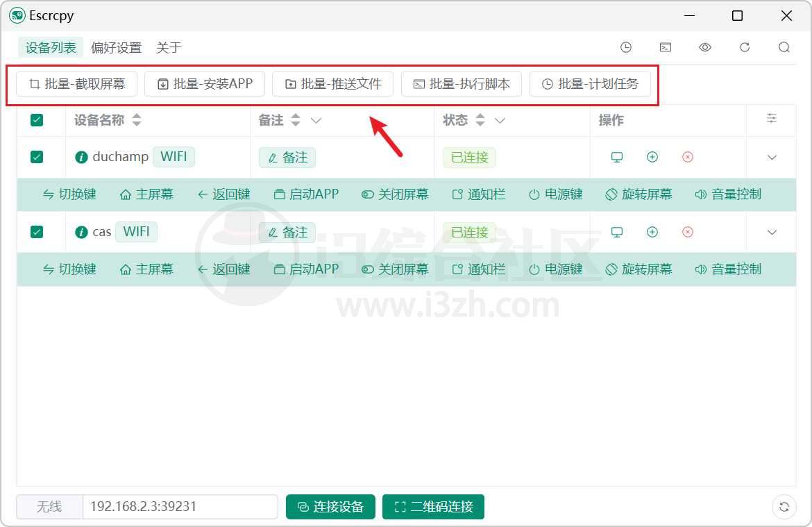Click the 已连接 status of duchamp
Image resolution: width=812 pixels, height=527 pixels.
pyautogui.click(x=469, y=158)
